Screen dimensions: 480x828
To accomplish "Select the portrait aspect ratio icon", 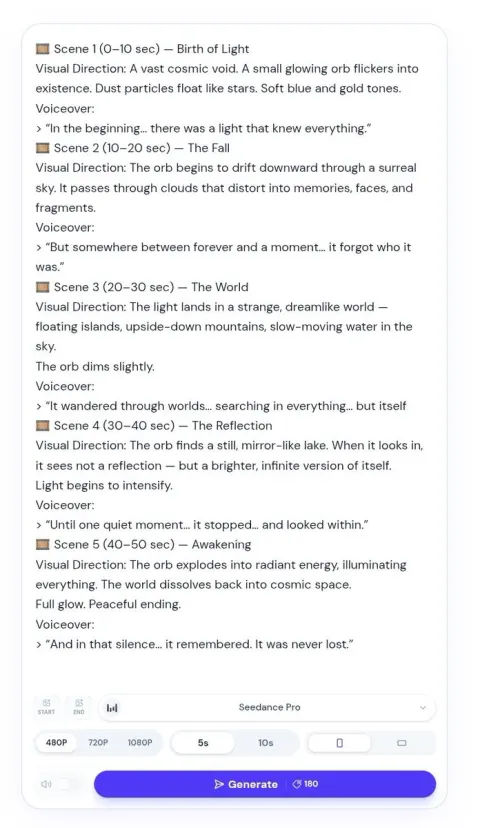I will (340, 742).
